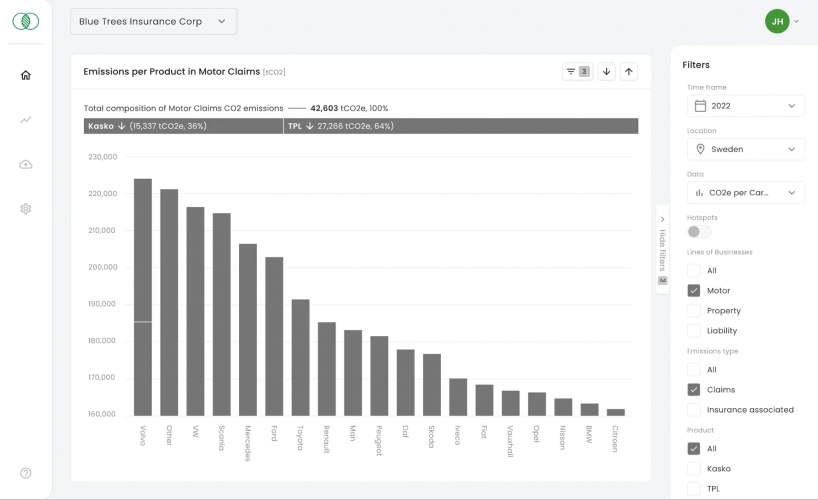Viewport: 818px width, 500px height.
Task: Click the help question mark icon
Action: (26, 473)
